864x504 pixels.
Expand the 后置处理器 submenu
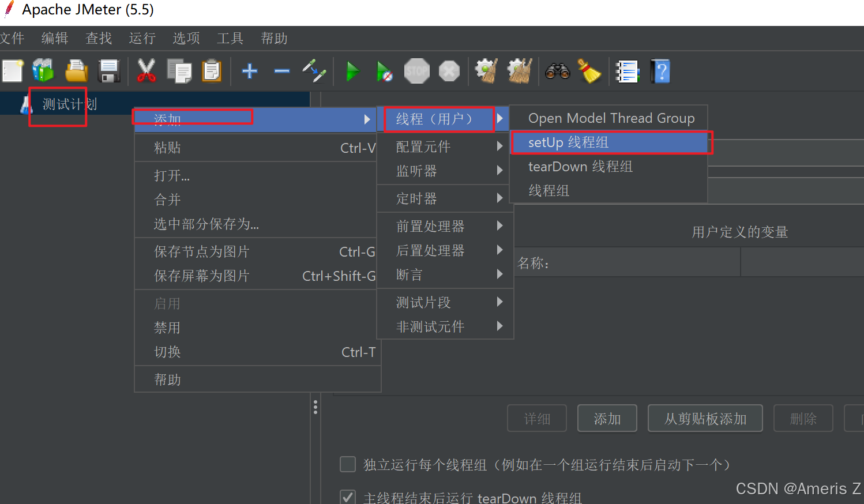445,250
